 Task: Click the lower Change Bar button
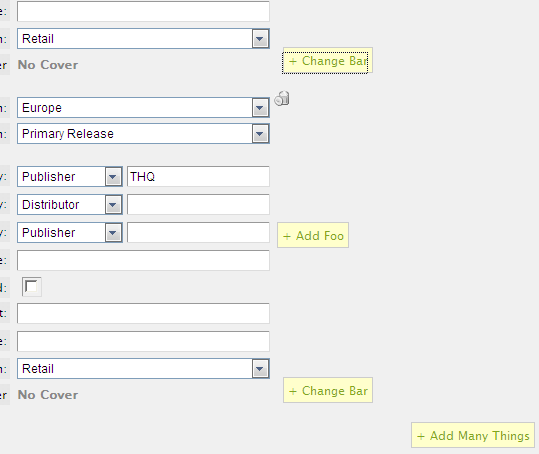[x=328, y=390]
